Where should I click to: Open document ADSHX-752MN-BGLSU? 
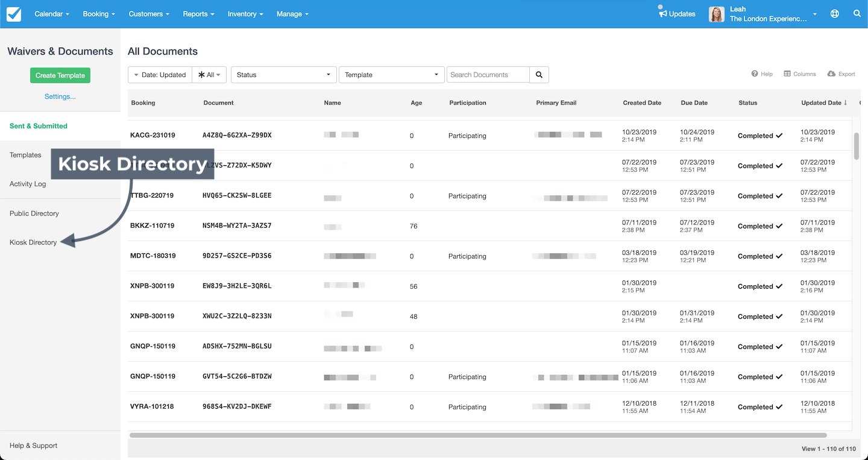click(237, 347)
